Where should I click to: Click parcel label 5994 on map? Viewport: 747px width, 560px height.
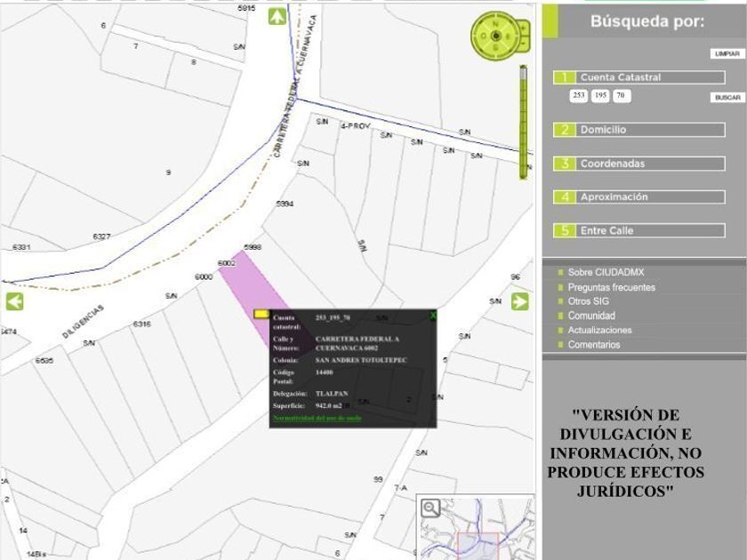285,204
